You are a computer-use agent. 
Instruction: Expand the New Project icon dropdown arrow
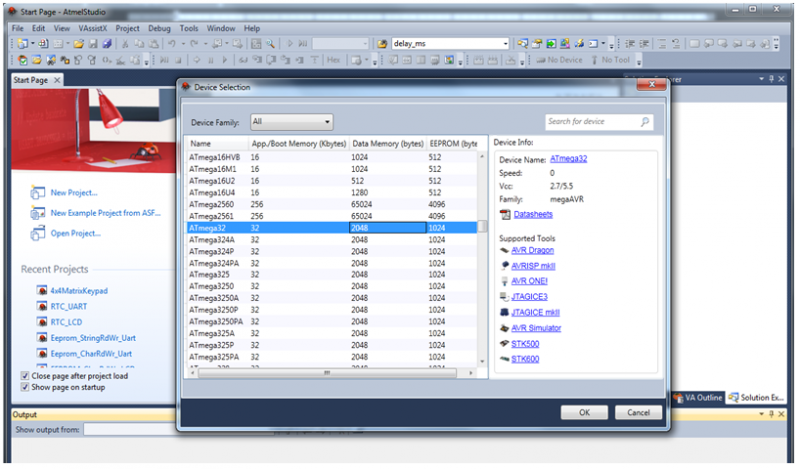32,44
